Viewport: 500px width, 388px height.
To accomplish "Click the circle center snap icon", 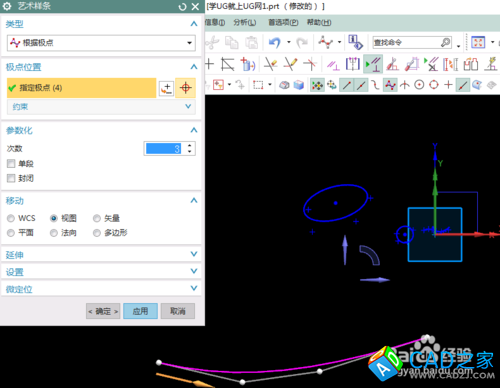I will pos(419,85).
